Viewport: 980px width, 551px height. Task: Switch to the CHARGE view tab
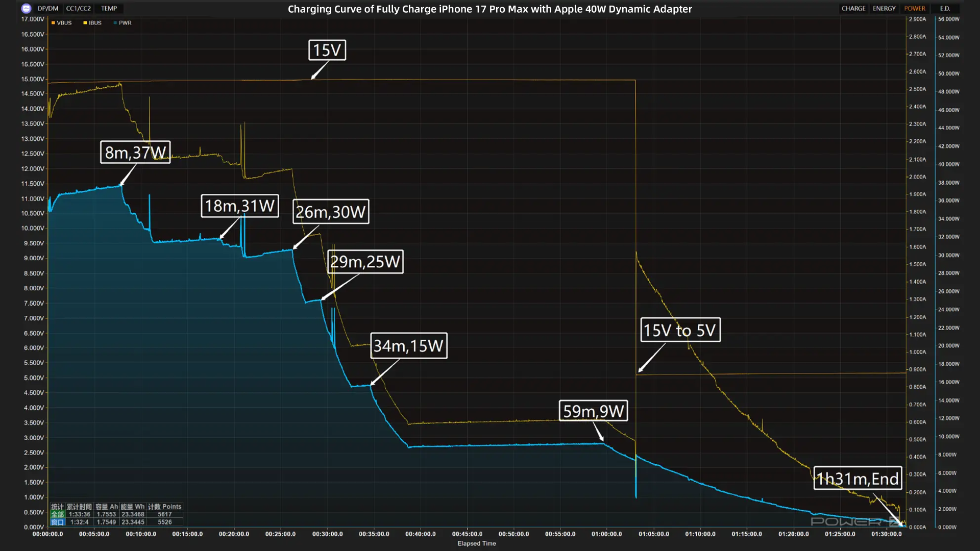click(853, 9)
